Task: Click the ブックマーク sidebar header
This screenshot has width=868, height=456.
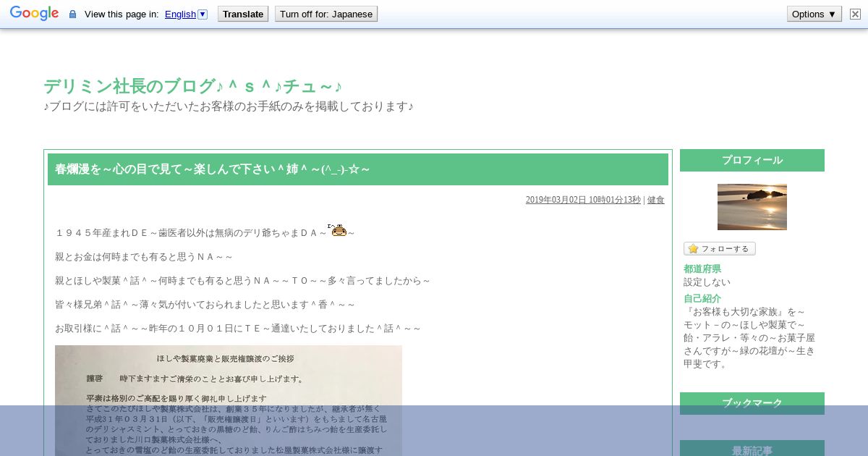Action: (752, 403)
